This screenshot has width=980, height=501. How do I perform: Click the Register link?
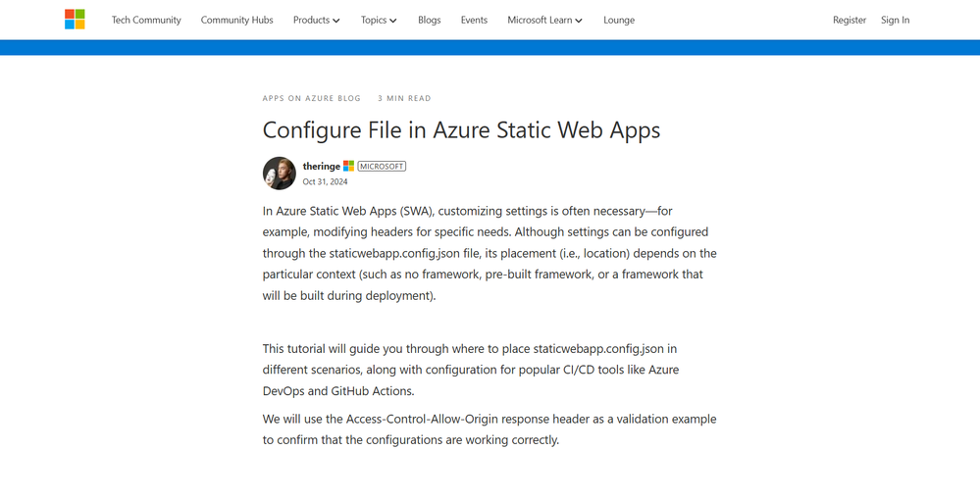850,20
